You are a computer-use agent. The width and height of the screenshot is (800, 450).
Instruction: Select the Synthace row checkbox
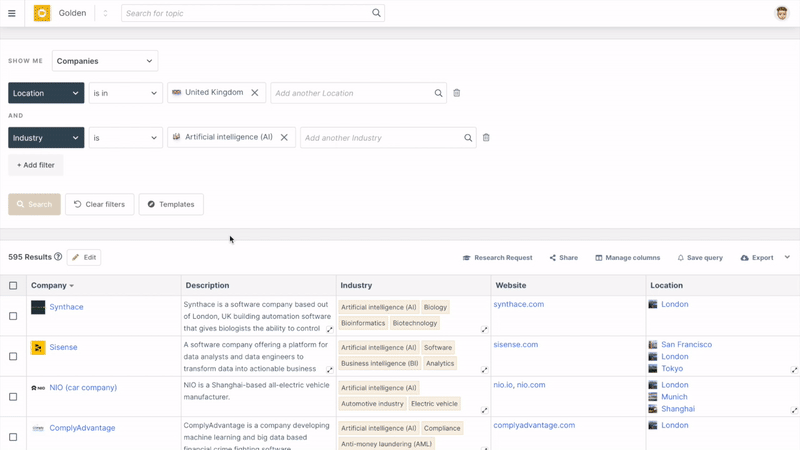click(13, 316)
